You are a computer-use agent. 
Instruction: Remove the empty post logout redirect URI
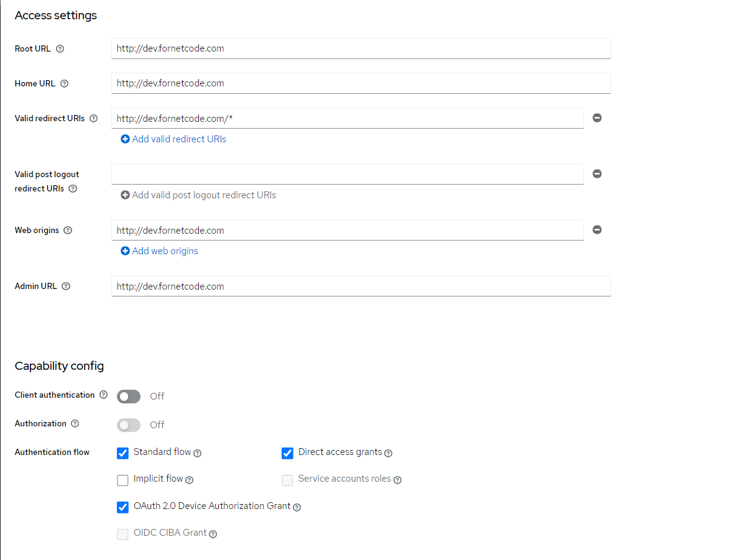(597, 174)
